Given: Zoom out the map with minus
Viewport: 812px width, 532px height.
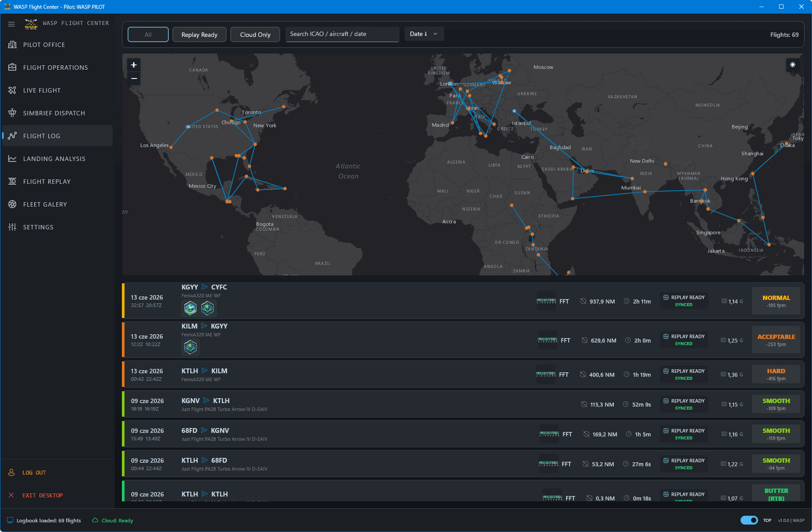Looking at the screenshot, I should [134, 79].
